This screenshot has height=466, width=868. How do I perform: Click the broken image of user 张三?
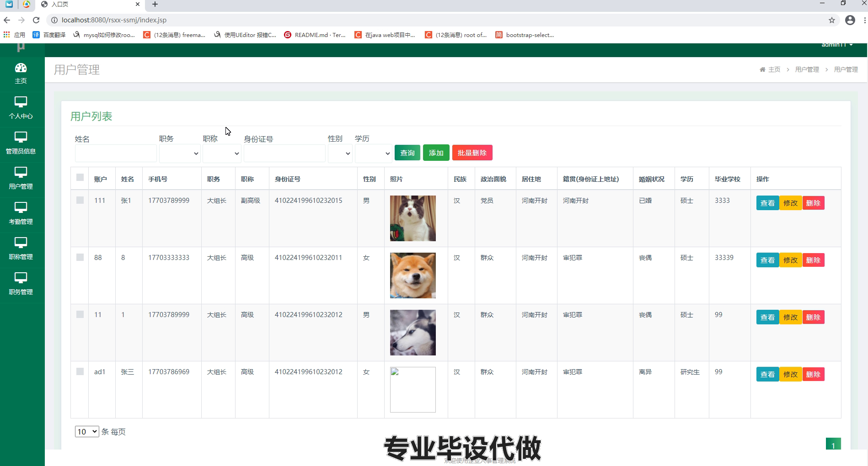[x=413, y=390]
